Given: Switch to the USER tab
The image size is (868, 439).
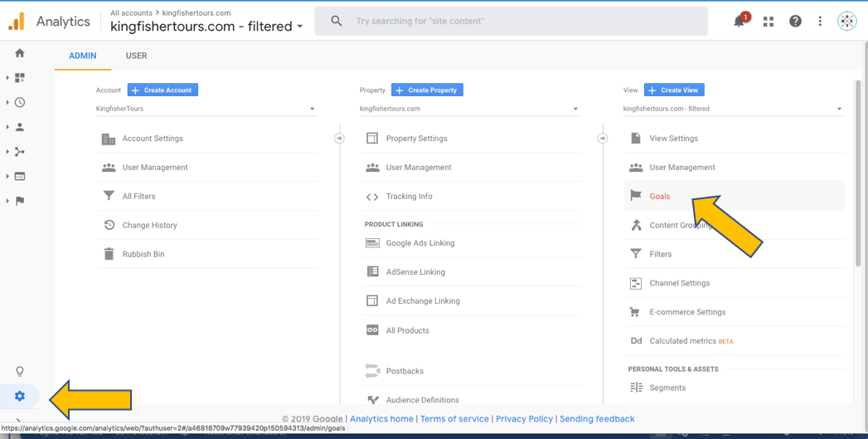Looking at the screenshot, I should click(136, 56).
